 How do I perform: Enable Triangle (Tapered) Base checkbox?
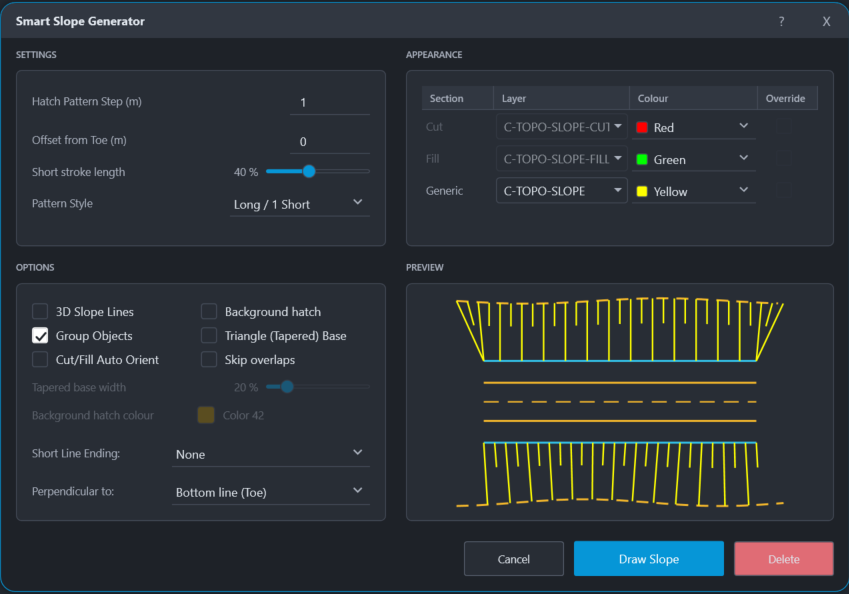209,336
